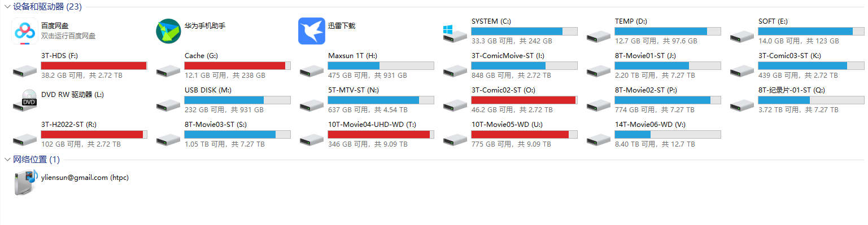Open the 百度网盘 icon
The height and width of the screenshot is (225, 868).
pos(25,31)
